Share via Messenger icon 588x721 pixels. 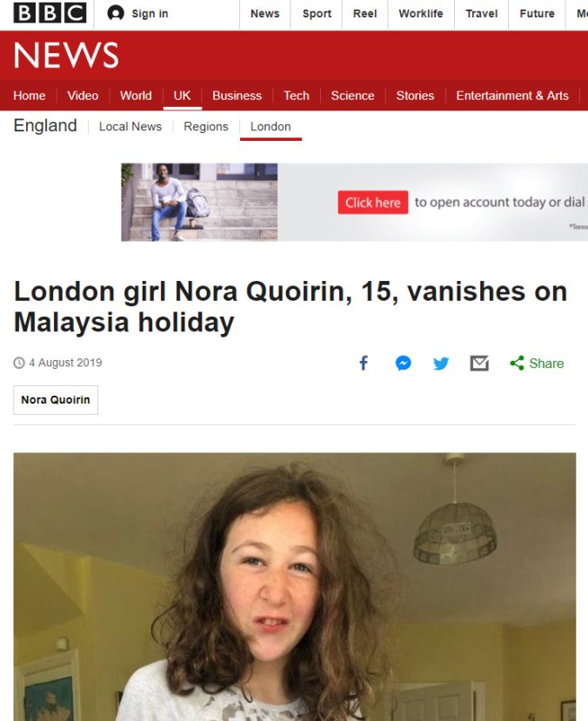(404, 364)
